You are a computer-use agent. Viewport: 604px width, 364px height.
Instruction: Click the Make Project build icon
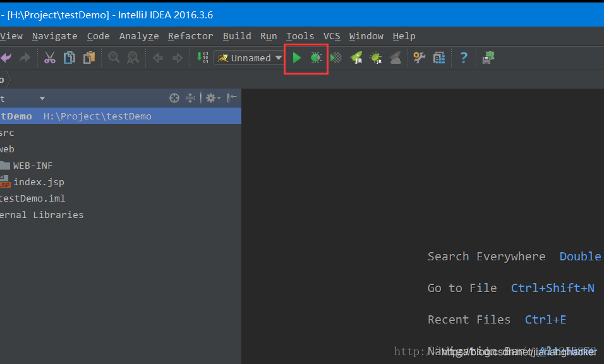point(203,58)
